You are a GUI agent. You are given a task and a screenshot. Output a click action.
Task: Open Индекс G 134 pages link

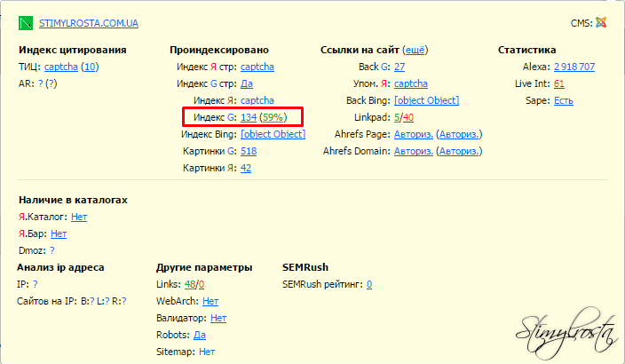(x=249, y=117)
